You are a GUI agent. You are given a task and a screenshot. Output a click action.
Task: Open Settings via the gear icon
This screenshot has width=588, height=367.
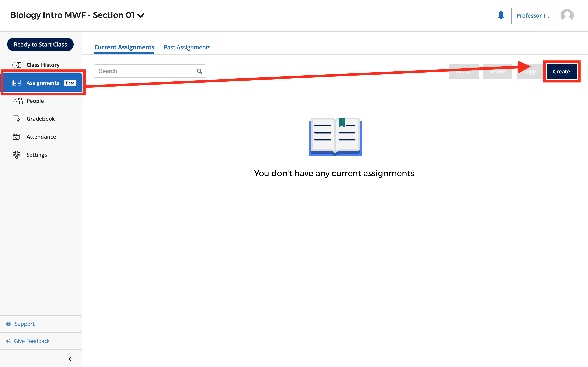[x=16, y=155]
